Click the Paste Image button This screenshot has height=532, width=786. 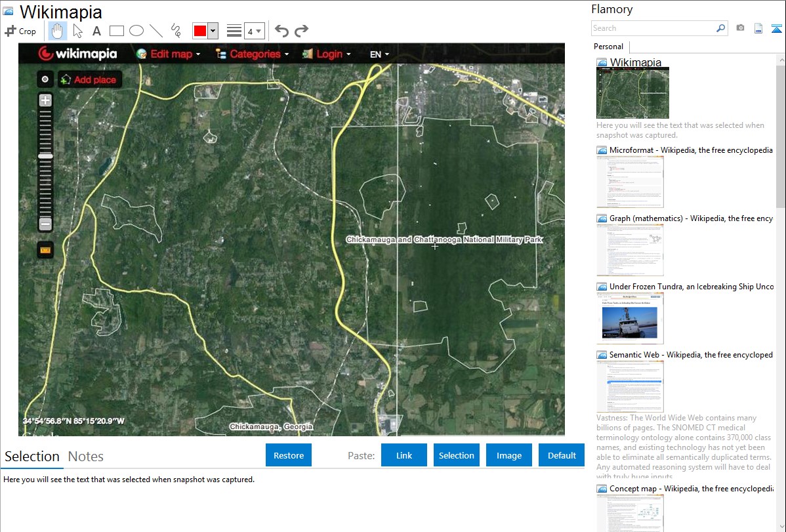tap(508, 455)
